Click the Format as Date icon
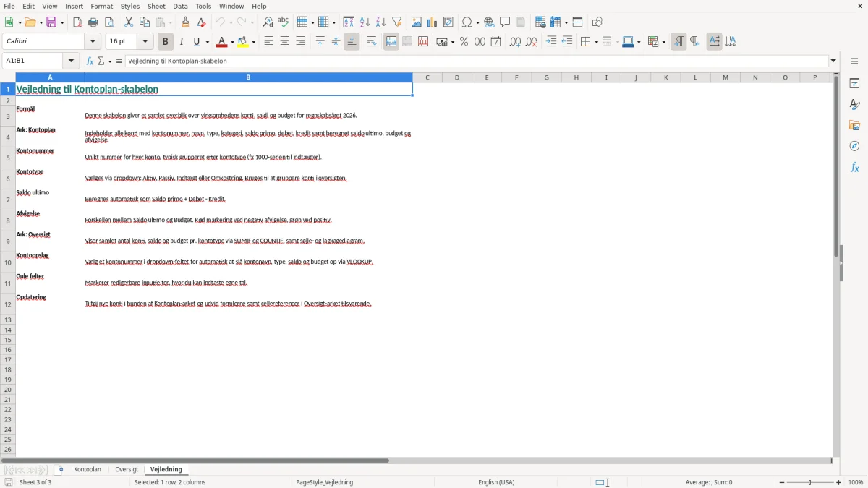Viewport: 868px width, 488px height. (495, 42)
